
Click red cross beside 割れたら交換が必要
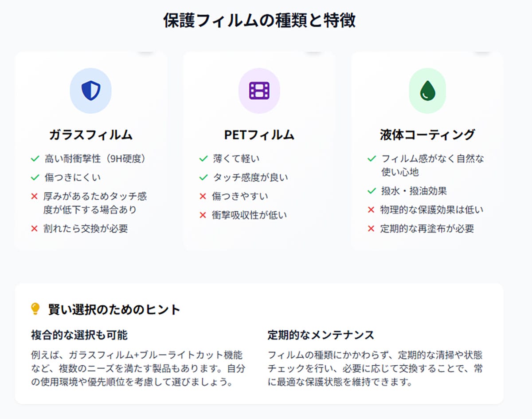35,229
